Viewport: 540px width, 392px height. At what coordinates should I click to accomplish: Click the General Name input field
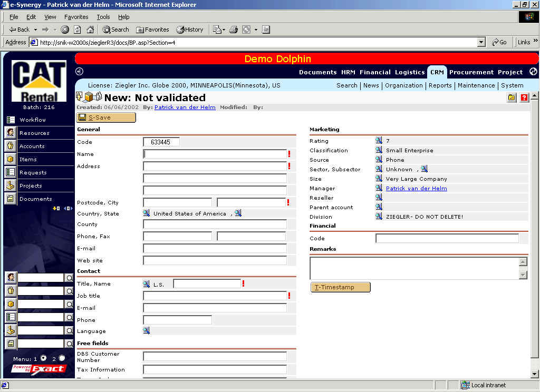215,154
